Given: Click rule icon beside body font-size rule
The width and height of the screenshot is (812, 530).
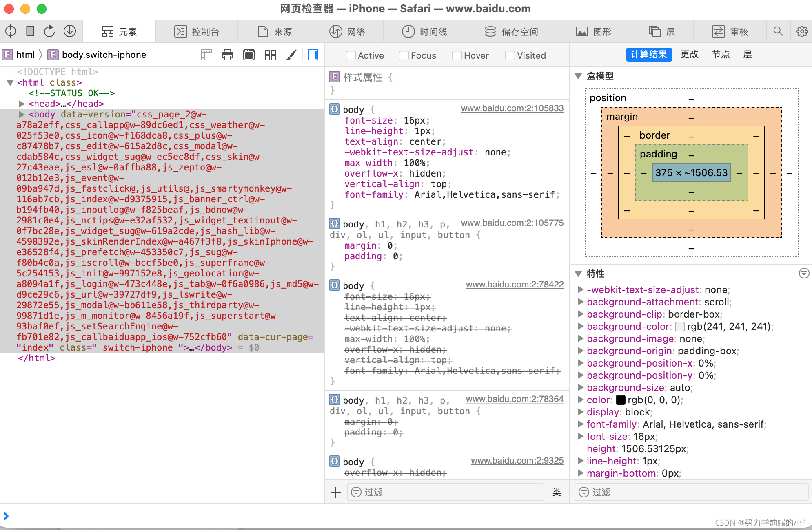Looking at the screenshot, I should click(x=335, y=109).
